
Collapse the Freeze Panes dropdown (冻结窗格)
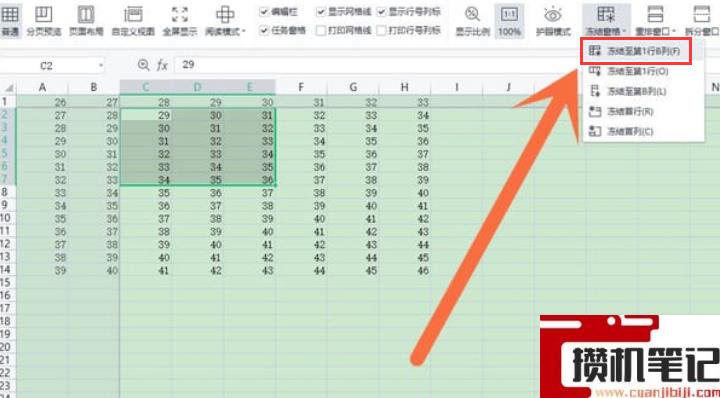pos(607,20)
